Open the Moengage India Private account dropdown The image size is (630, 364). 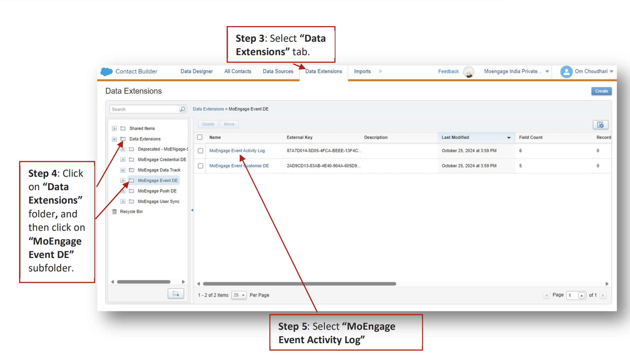(547, 71)
